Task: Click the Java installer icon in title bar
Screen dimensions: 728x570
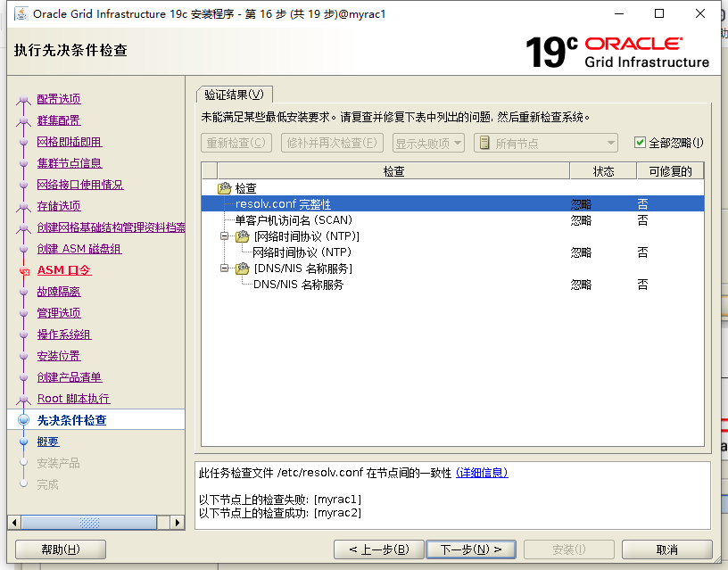Action: pyautogui.click(x=21, y=14)
